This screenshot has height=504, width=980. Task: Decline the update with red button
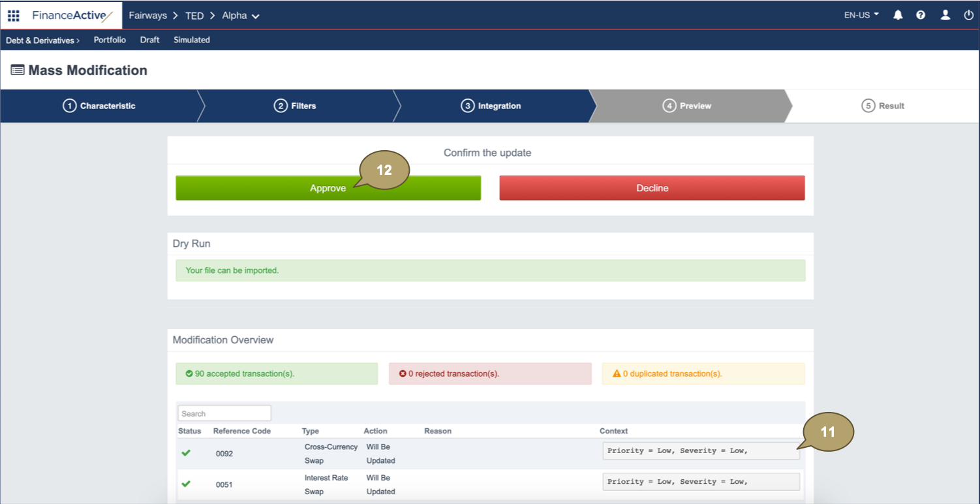tap(652, 188)
